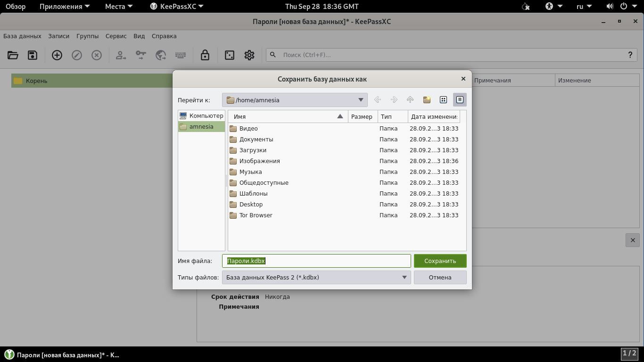This screenshot has width=644, height=362.
Task: Toggle detail view in file dialog
Action: [460, 100]
